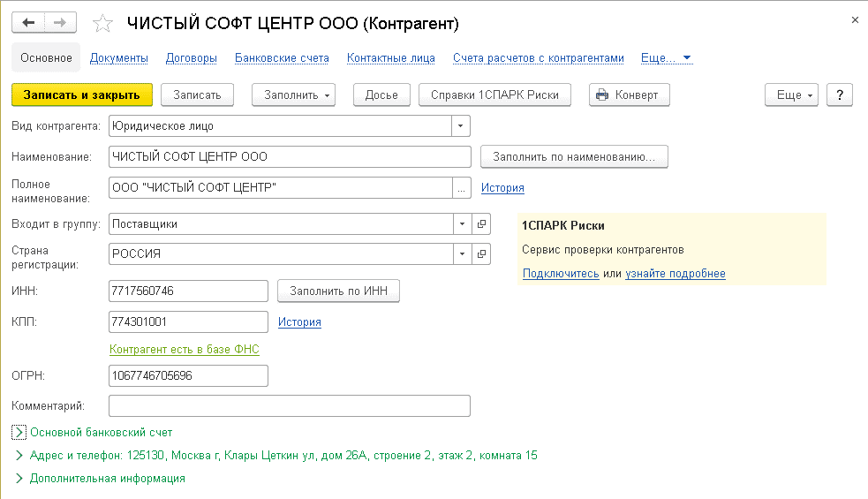The image size is (868, 499).
Task: Print envelope via Конверт button
Action: [630, 95]
